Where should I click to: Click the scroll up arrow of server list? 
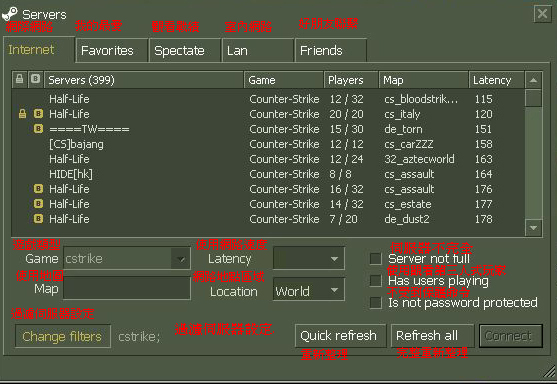533,80
